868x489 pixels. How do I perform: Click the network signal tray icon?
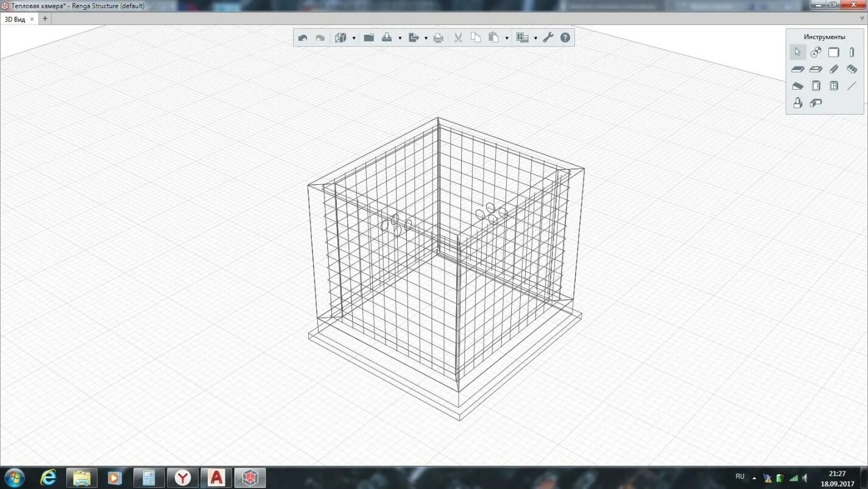(x=794, y=478)
